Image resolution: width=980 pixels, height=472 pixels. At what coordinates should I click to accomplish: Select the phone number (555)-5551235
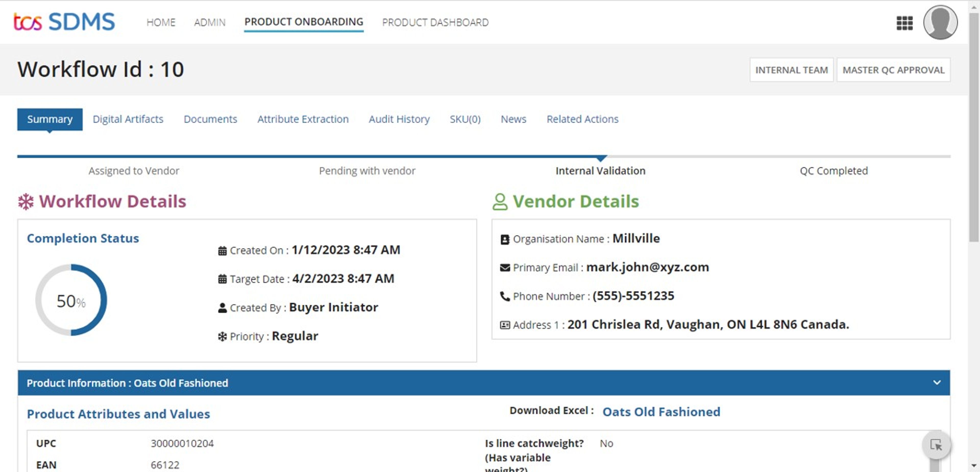pyautogui.click(x=633, y=296)
